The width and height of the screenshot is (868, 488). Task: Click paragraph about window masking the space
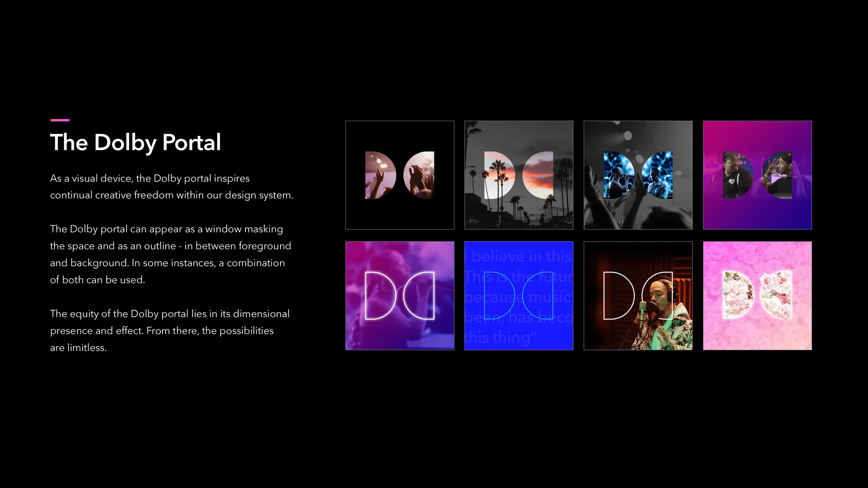click(170, 254)
